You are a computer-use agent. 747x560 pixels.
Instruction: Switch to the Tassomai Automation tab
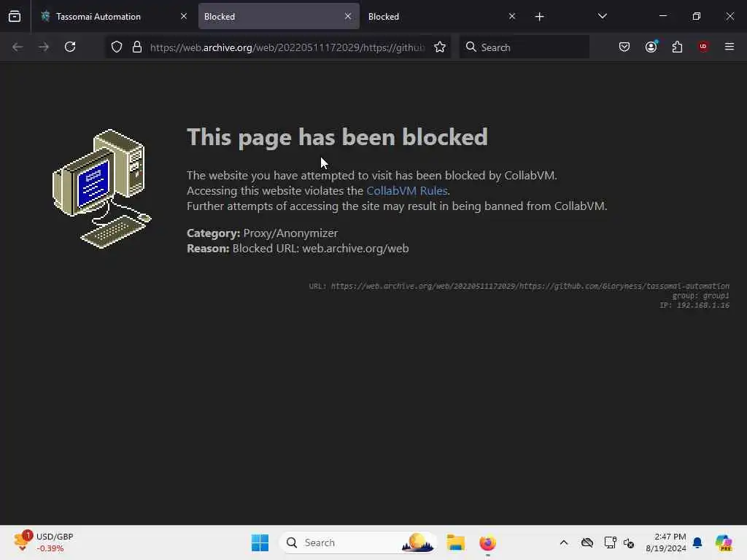click(x=98, y=17)
